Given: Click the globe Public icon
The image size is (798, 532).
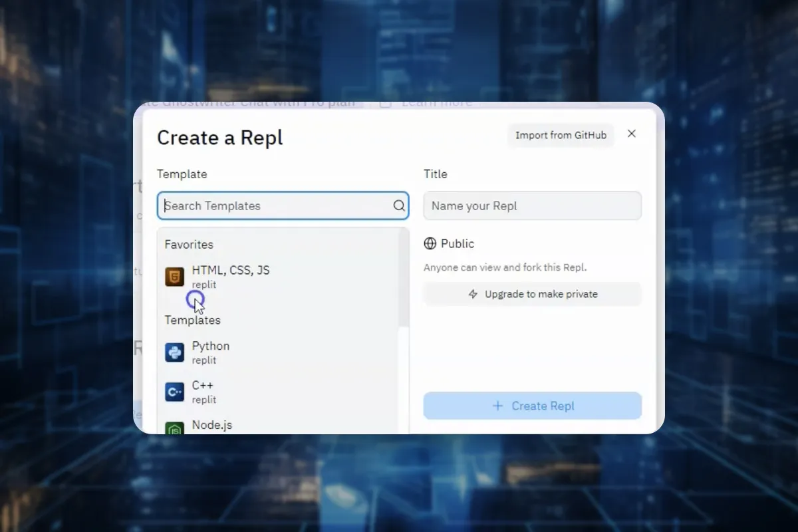Looking at the screenshot, I should (430, 243).
